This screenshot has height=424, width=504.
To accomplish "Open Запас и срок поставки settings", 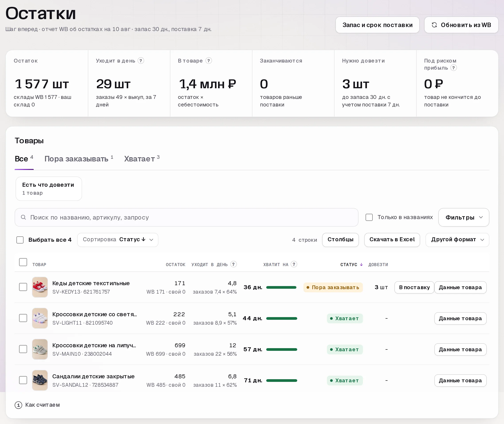I will coord(377,25).
